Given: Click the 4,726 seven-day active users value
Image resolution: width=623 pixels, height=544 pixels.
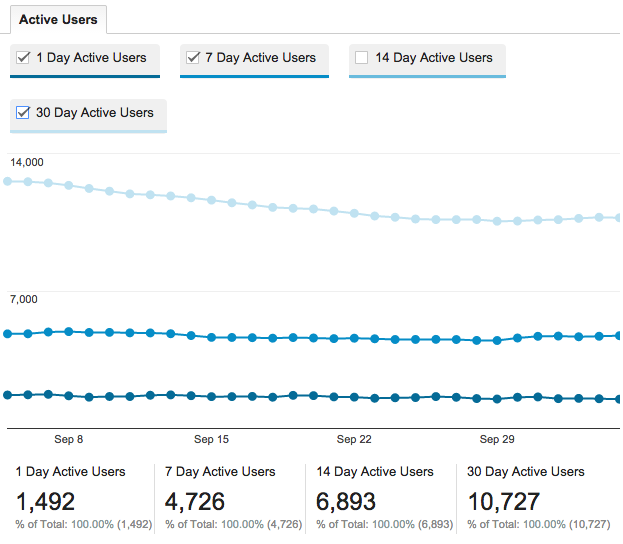Looking at the screenshot, I should 195,501.
